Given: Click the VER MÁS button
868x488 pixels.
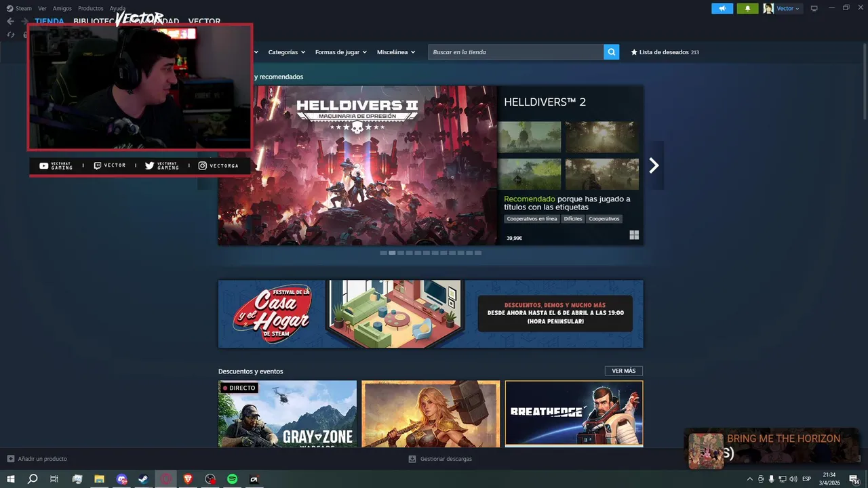Looking at the screenshot, I should click(x=624, y=371).
